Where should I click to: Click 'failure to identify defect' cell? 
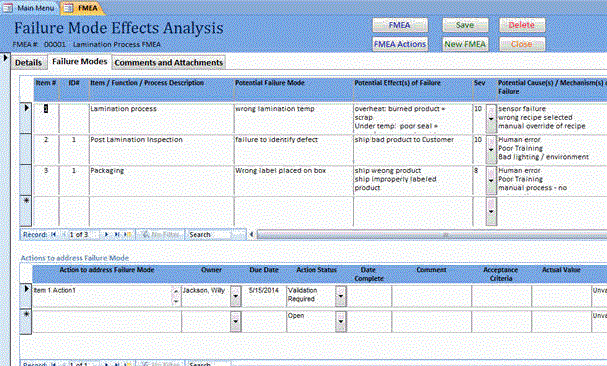293,149
